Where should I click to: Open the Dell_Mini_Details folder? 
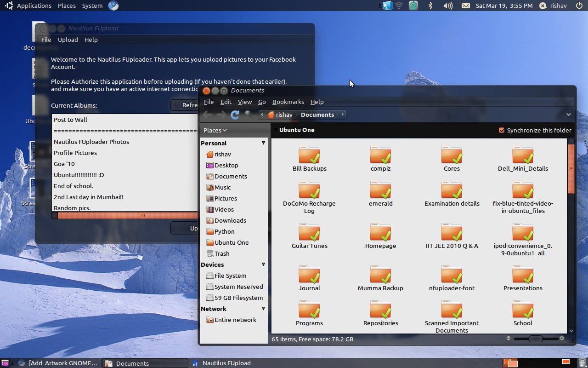pos(523,159)
